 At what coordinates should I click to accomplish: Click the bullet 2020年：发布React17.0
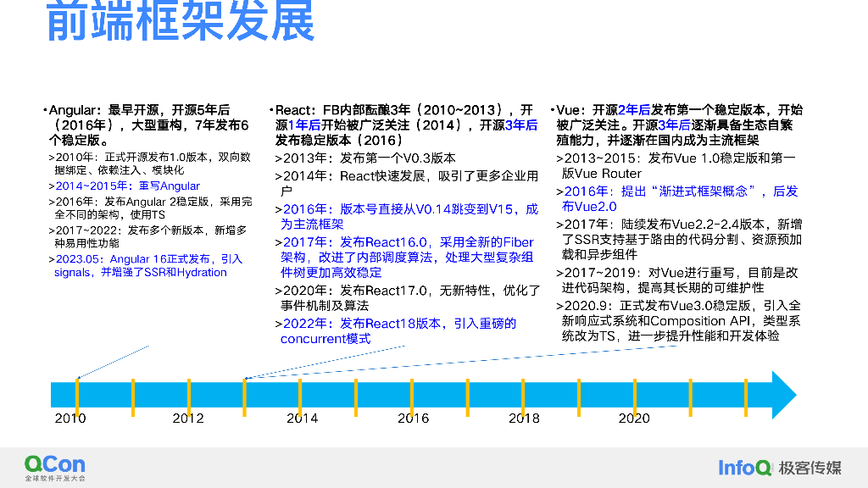pyautogui.click(x=408, y=297)
